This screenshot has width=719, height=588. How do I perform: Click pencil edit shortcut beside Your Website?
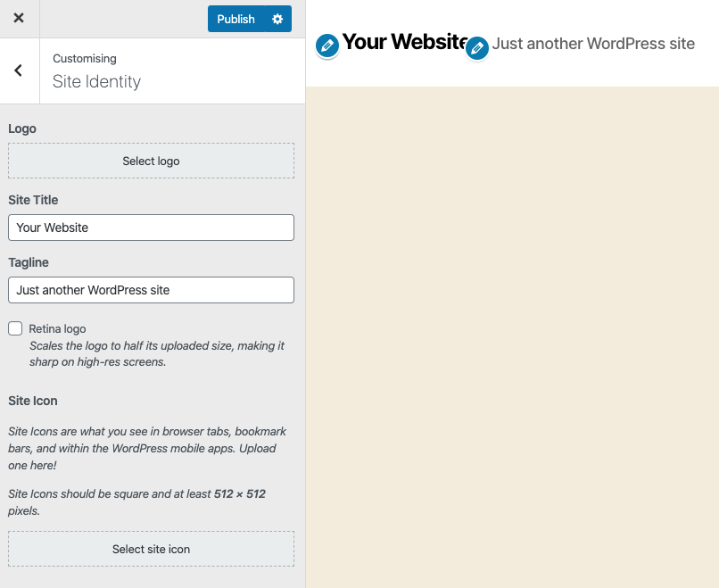[x=327, y=45]
